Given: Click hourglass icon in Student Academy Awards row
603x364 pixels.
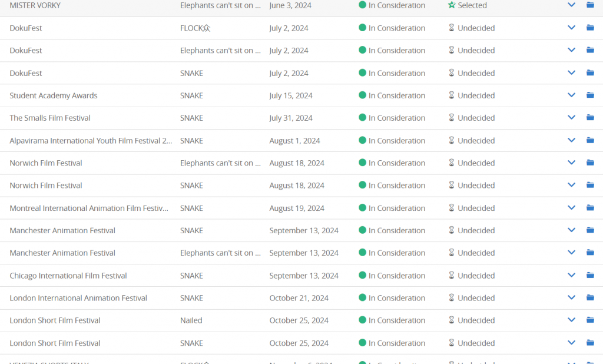Looking at the screenshot, I should pyautogui.click(x=452, y=95).
